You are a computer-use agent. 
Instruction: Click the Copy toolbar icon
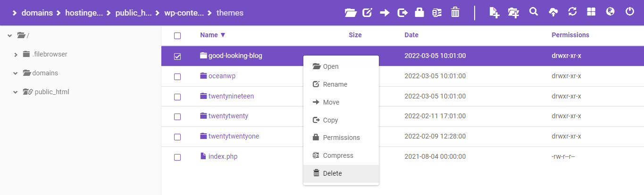402,13
